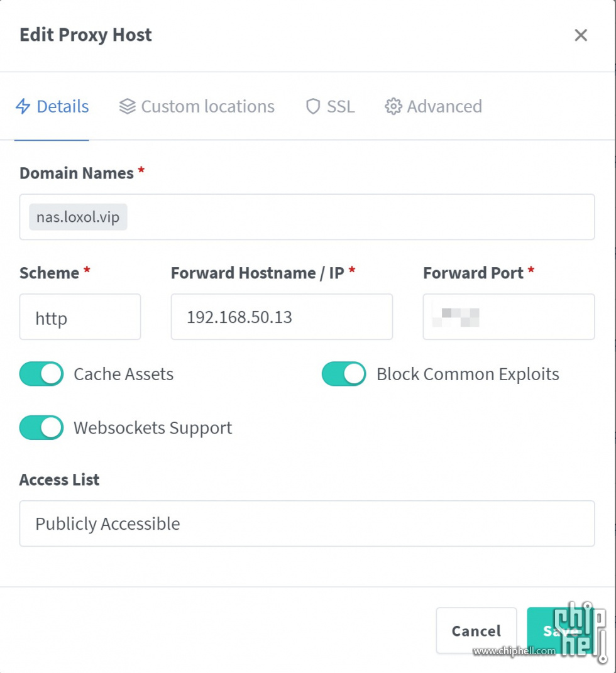616x673 pixels.
Task: Toggle Websockets Support off
Action: tap(41, 427)
